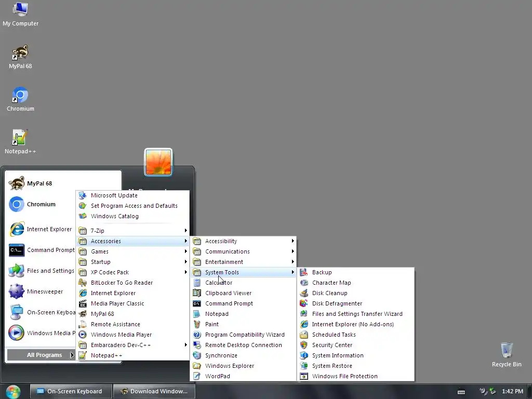Launch System Restore
The height and width of the screenshot is (399, 532).
click(356, 366)
